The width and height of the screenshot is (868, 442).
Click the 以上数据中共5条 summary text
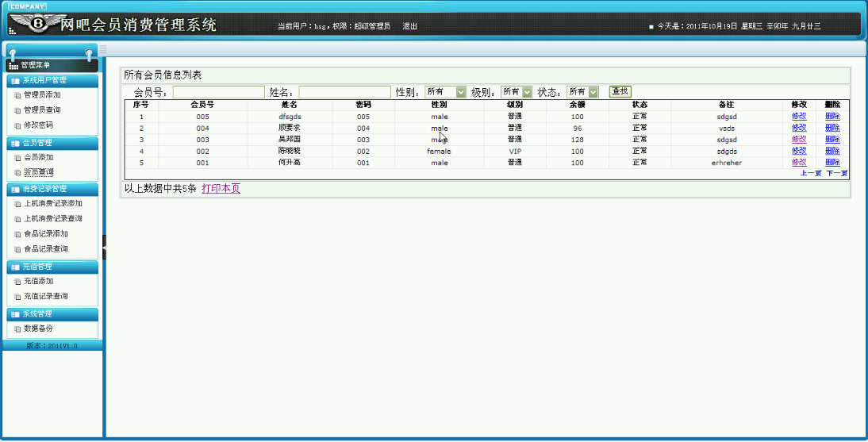160,188
